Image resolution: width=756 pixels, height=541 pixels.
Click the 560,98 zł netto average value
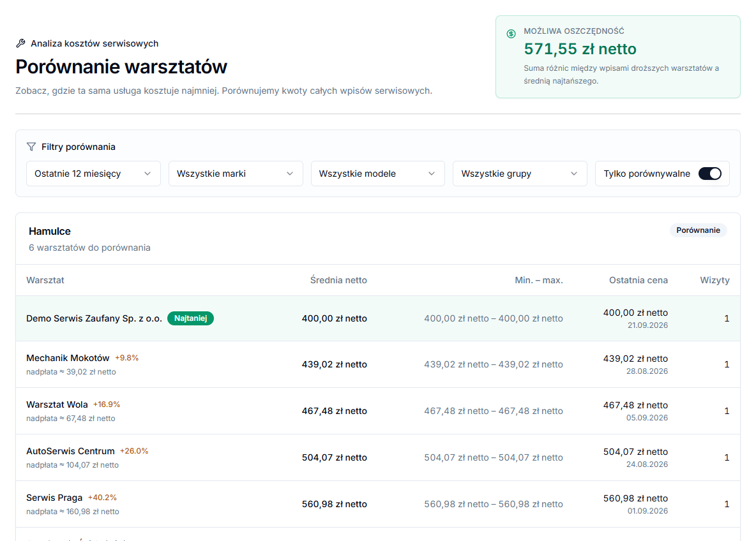point(334,505)
